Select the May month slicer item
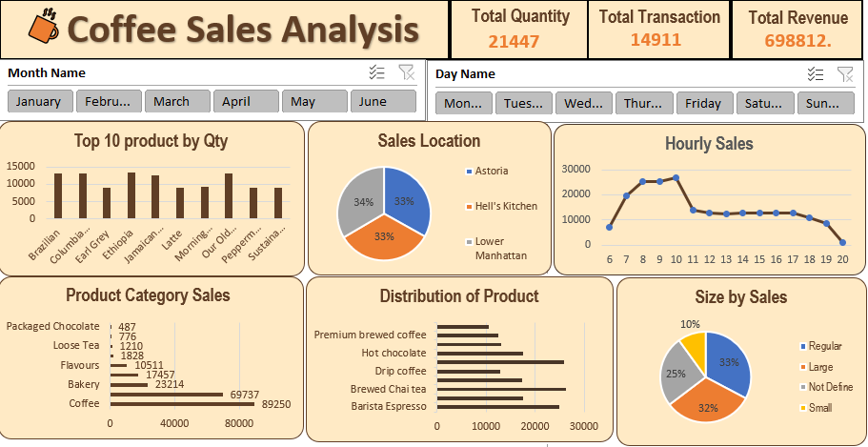Image resolution: width=868 pixels, height=447 pixels. click(x=314, y=102)
